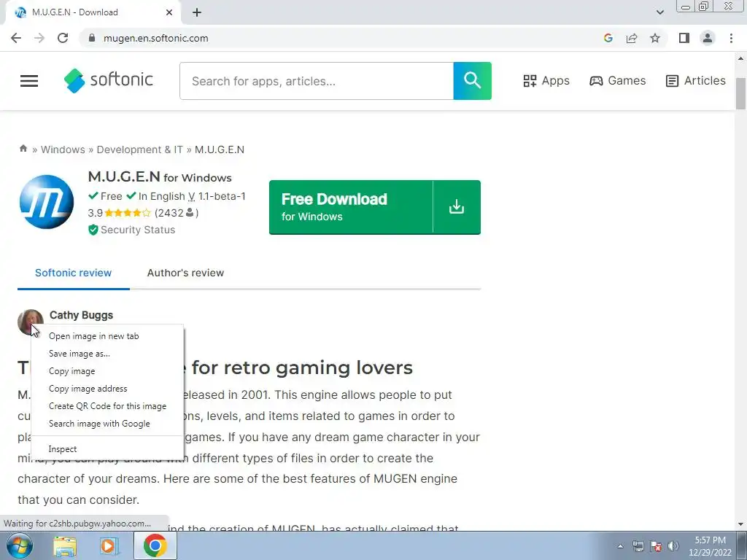The image size is (747, 560).
Task: Expand the tab search dropdown arrow
Action: (659, 12)
